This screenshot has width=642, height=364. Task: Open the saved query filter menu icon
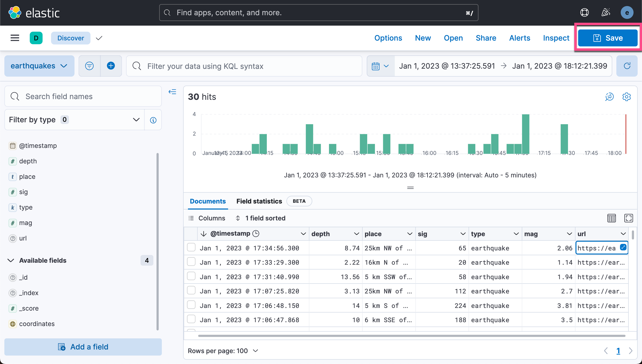click(89, 66)
